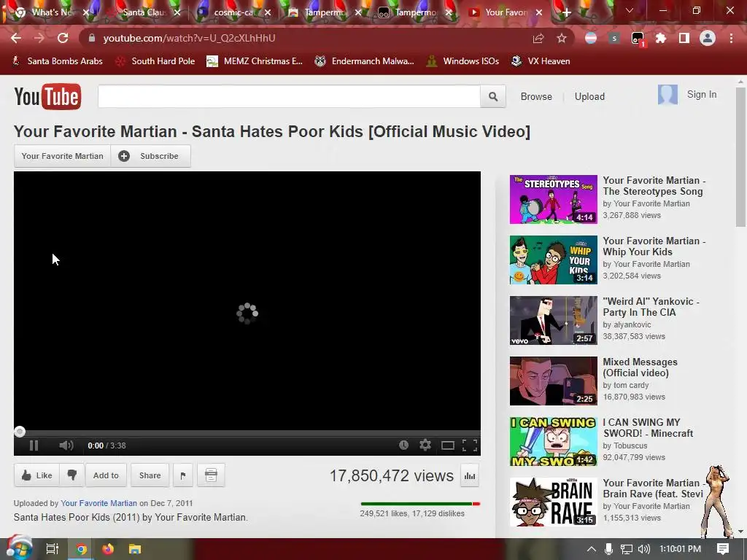
Task: Mute the video volume speaker icon
Action: 66,446
